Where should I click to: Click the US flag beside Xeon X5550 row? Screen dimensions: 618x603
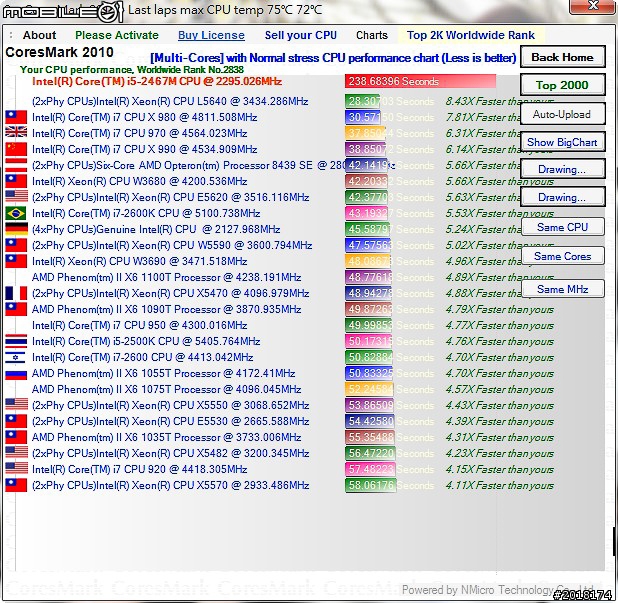16,405
